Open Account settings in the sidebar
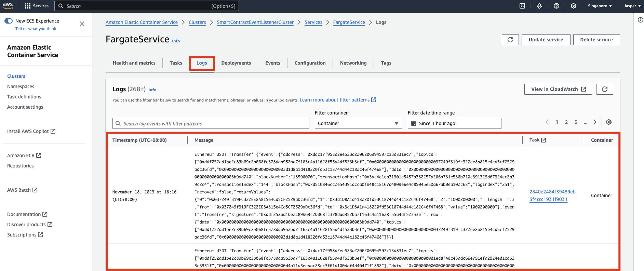The height and width of the screenshot is (271, 644). pyautogui.click(x=25, y=107)
